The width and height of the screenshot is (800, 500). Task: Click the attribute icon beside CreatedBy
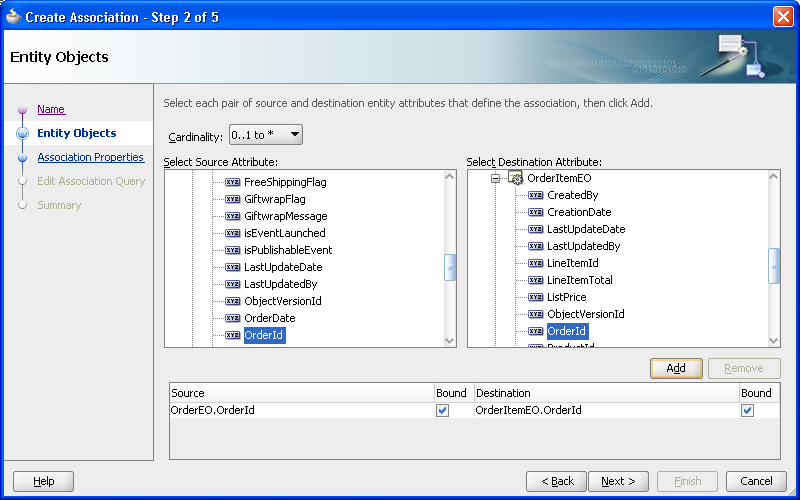pyautogui.click(x=536, y=195)
